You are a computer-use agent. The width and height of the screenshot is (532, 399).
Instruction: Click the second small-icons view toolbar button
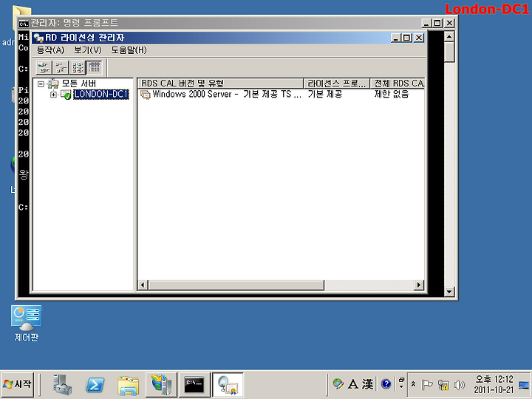point(61,67)
